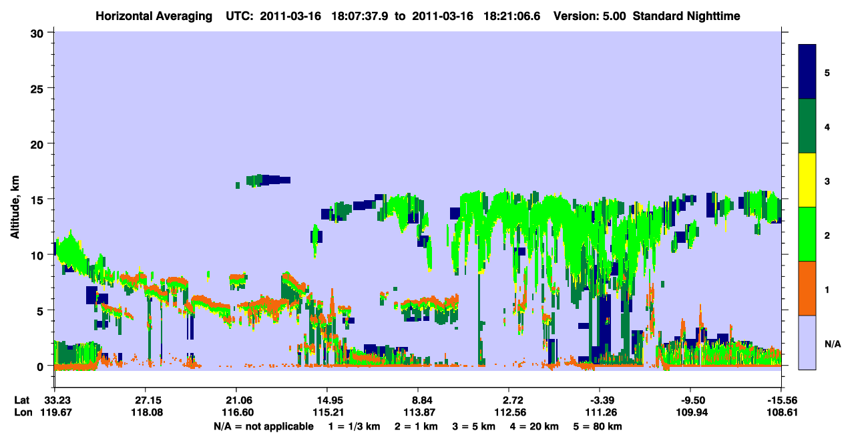Screen dimensions: 868x445
Task: Click the 0 km altitude tick label
Action: 42,366
